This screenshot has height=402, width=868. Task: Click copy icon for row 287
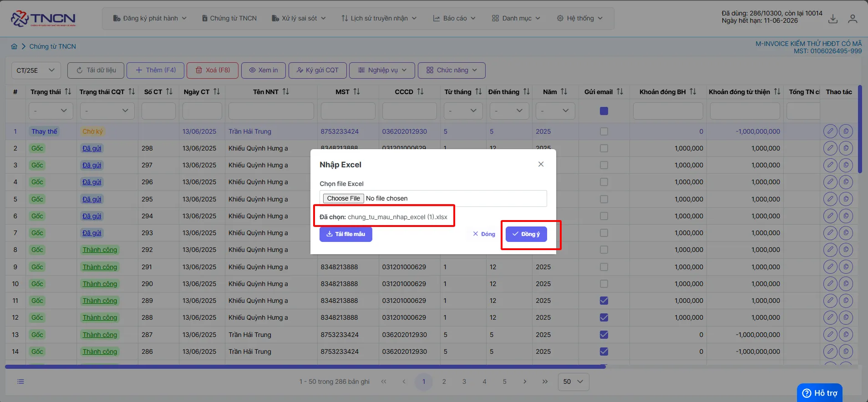pos(846,335)
